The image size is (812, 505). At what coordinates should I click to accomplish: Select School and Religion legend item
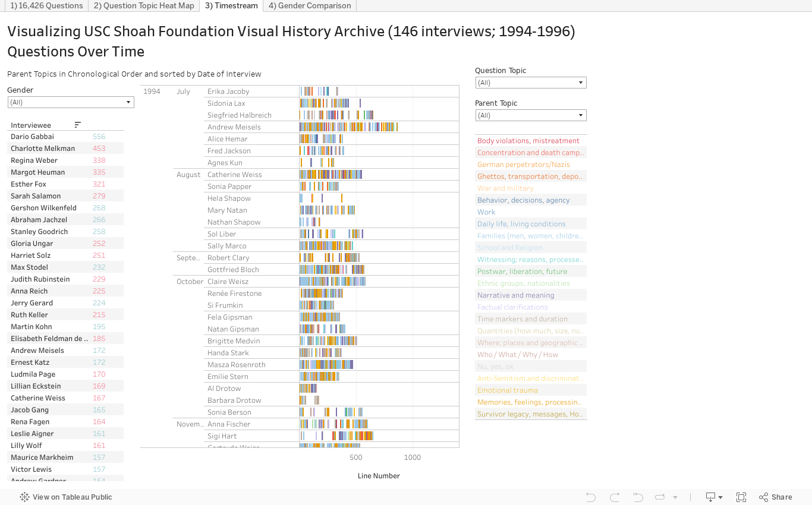pos(531,248)
